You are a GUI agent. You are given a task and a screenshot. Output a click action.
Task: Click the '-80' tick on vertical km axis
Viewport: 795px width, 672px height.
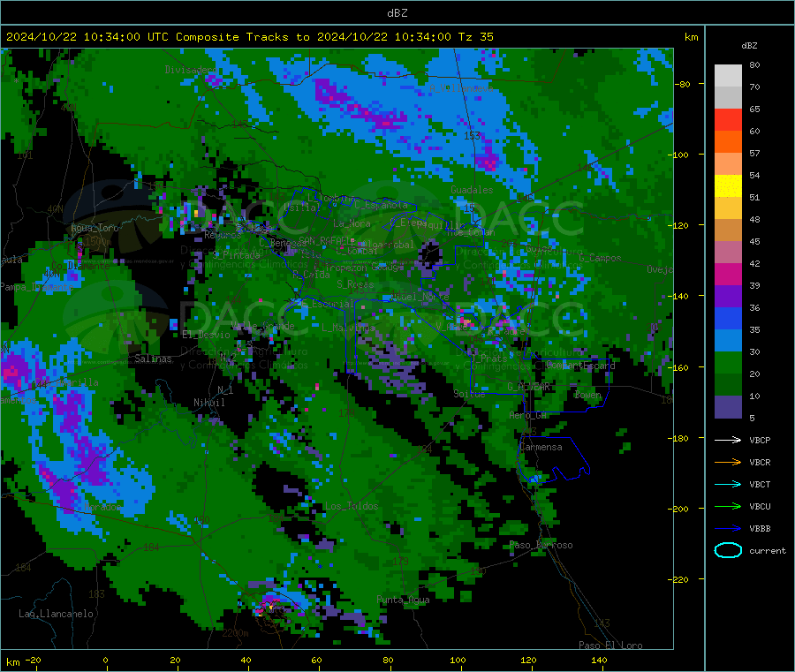click(x=683, y=84)
